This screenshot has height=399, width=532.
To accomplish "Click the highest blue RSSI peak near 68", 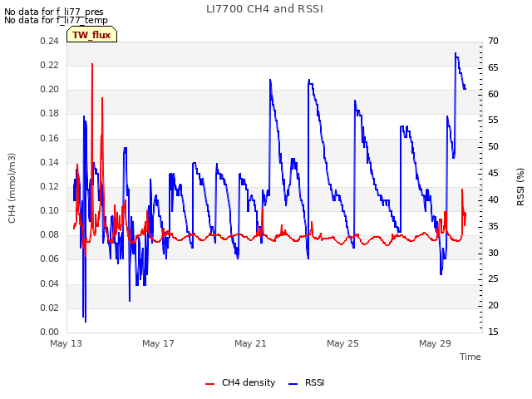I will click(x=456, y=53).
